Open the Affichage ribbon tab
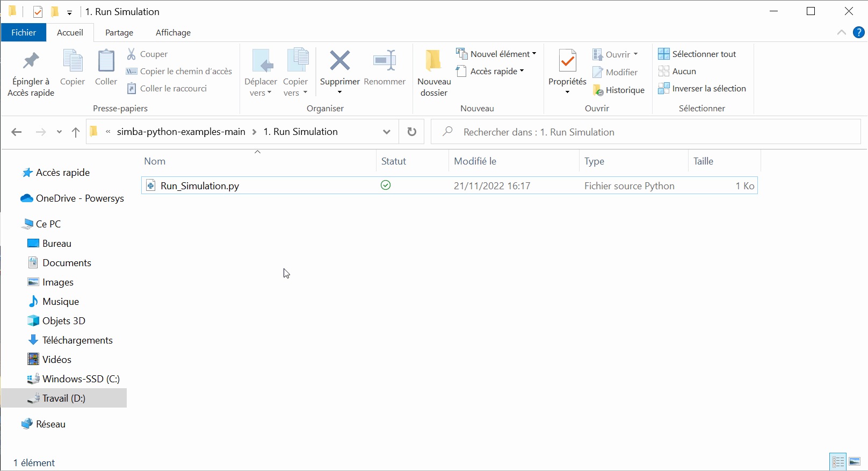Viewport: 868px width, 471px height. pyautogui.click(x=173, y=33)
